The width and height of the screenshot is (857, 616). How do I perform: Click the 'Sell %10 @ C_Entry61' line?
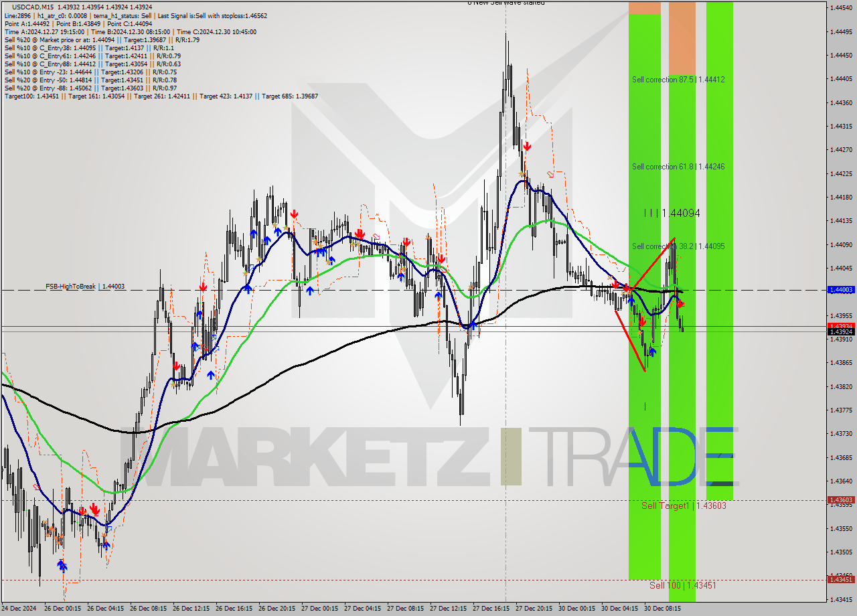[x=92, y=56]
